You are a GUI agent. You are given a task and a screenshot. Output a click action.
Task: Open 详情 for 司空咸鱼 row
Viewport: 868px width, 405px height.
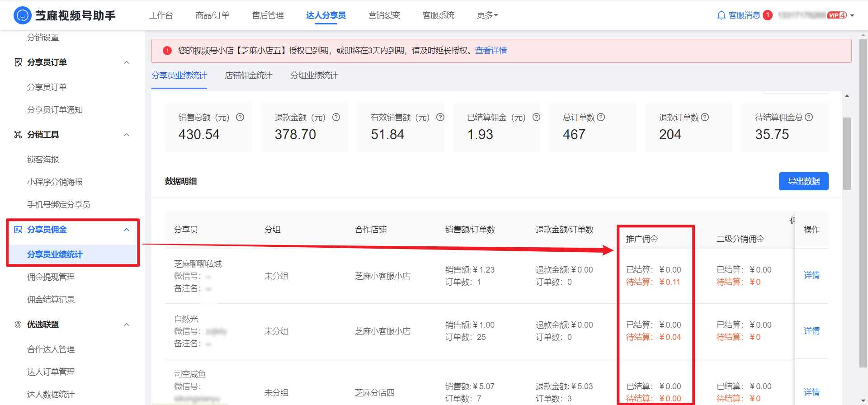[811, 392]
